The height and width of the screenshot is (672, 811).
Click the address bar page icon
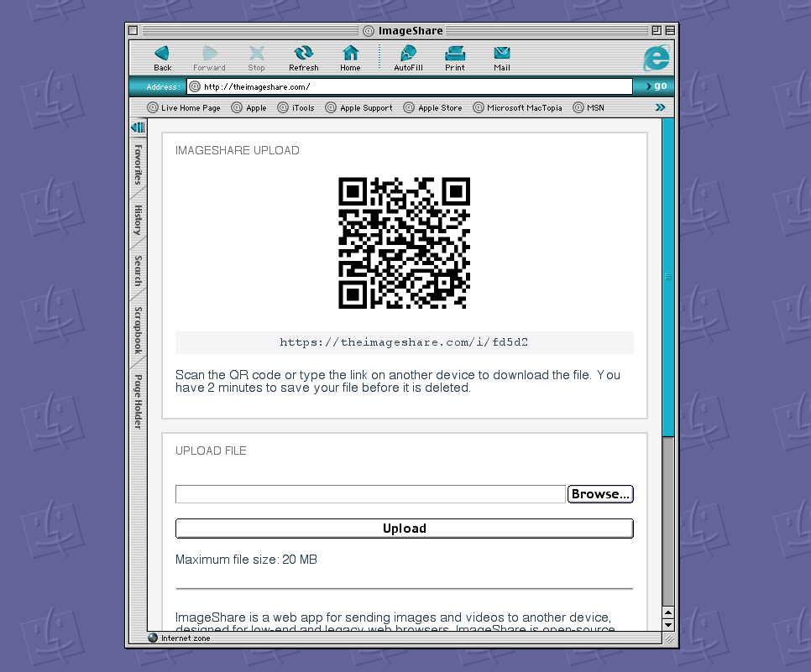pyautogui.click(x=195, y=86)
